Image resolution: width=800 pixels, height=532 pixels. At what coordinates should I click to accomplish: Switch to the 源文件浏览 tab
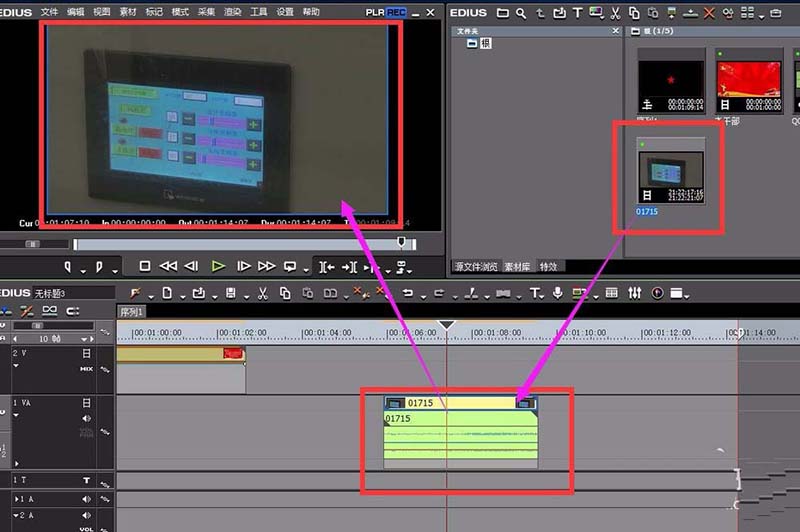476,267
